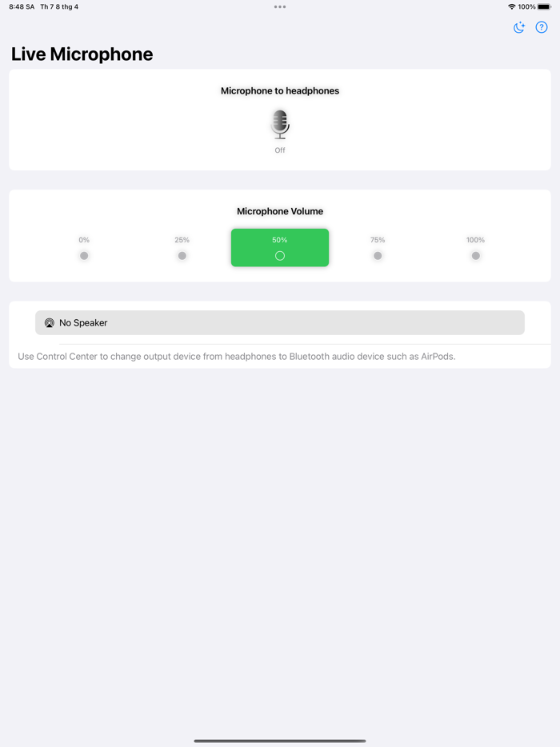This screenshot has width=560, height=747.
Task: Tap the Control Center hint text
Action: coord(236,357)
